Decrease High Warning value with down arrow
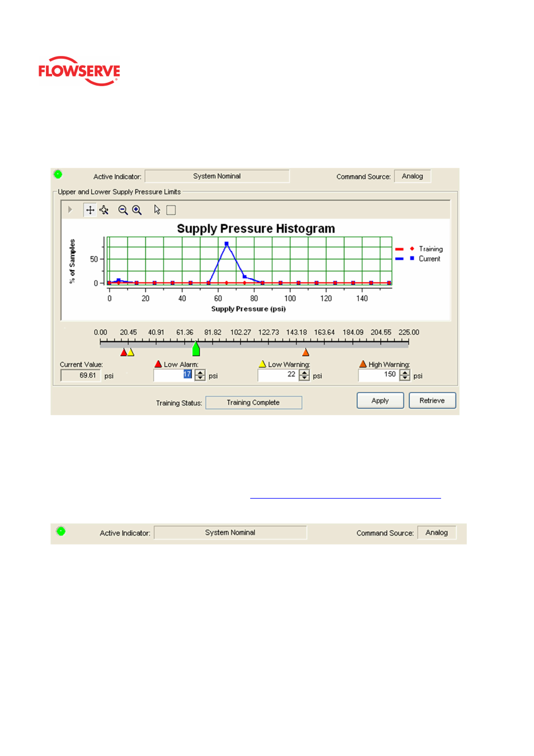 click(x=405, y=378)
